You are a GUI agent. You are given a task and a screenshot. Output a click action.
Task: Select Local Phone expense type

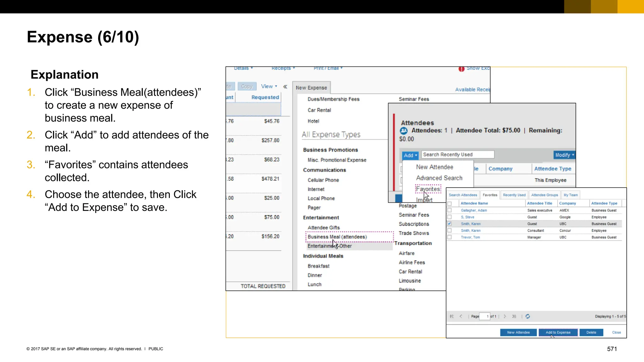pos(321,199)
